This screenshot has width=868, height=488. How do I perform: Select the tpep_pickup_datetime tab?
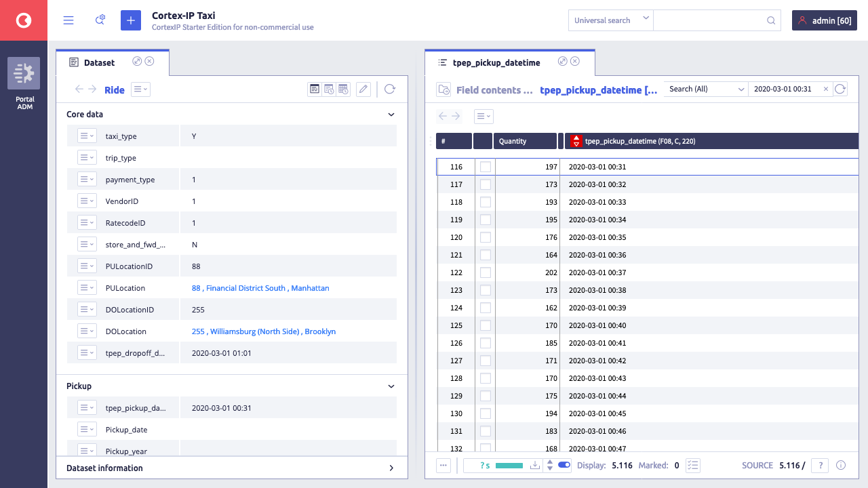pos(496,62)
